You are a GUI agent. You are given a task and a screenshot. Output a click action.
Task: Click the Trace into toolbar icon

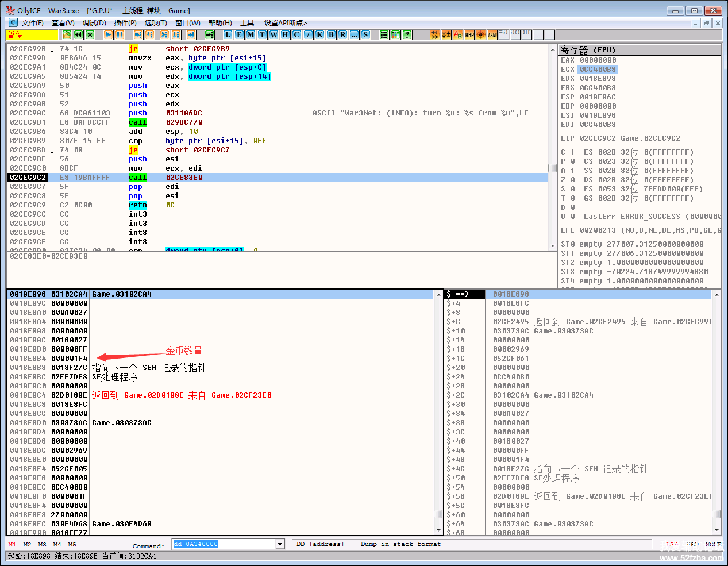[165, 34]
